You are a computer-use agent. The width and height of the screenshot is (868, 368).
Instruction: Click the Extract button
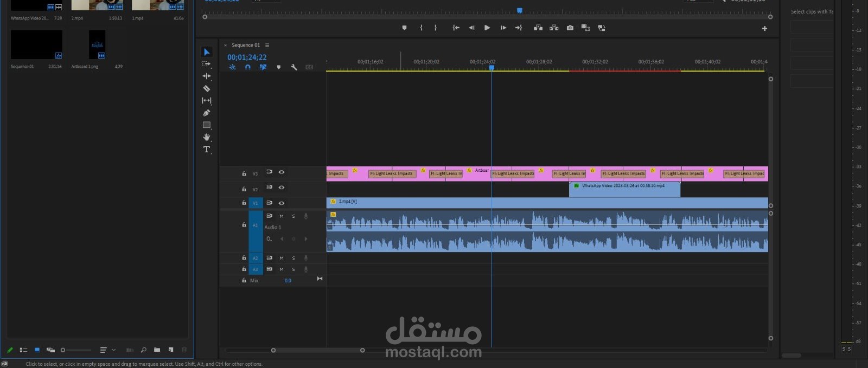(554, 28)
